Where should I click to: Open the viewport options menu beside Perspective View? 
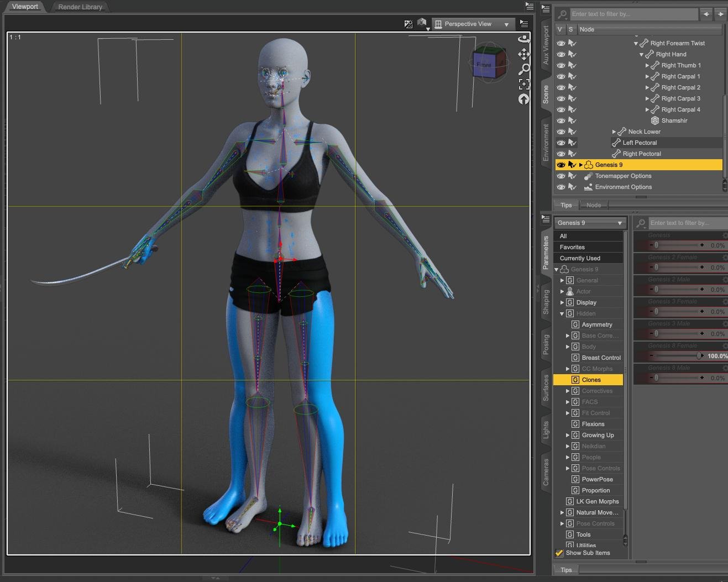click(524, 24)
